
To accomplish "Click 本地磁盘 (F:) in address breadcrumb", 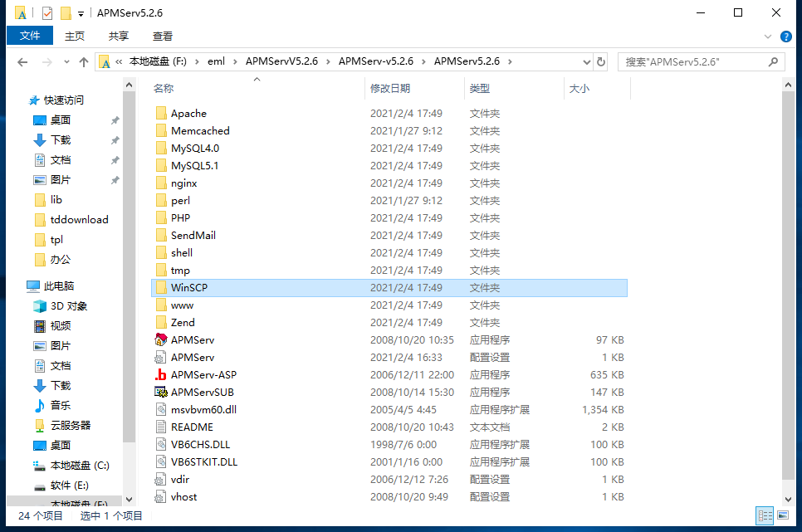I will 158,61.
